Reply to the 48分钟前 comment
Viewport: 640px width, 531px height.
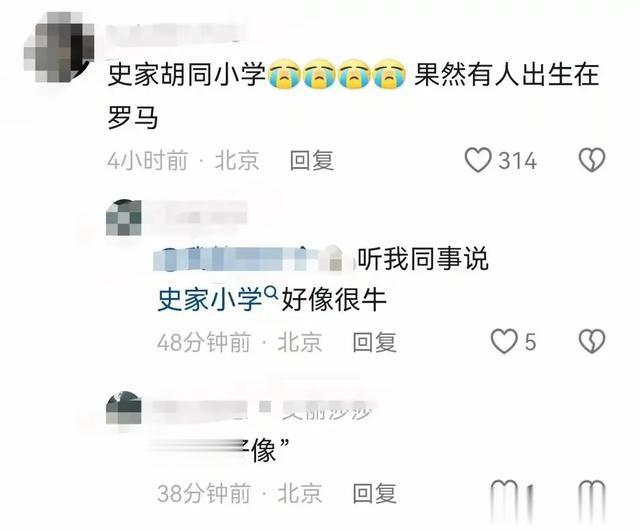point(375,342)
